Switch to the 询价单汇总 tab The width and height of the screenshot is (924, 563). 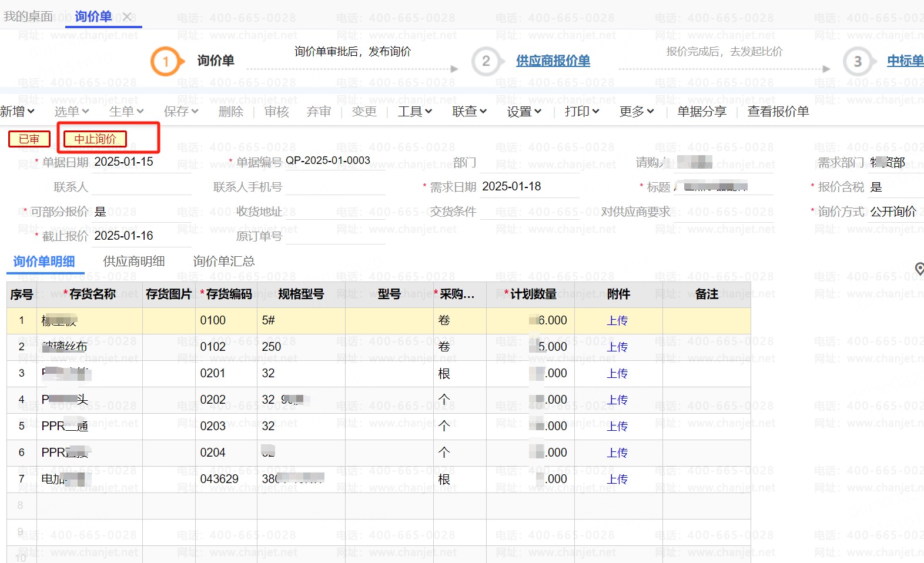tap(224, 262)
